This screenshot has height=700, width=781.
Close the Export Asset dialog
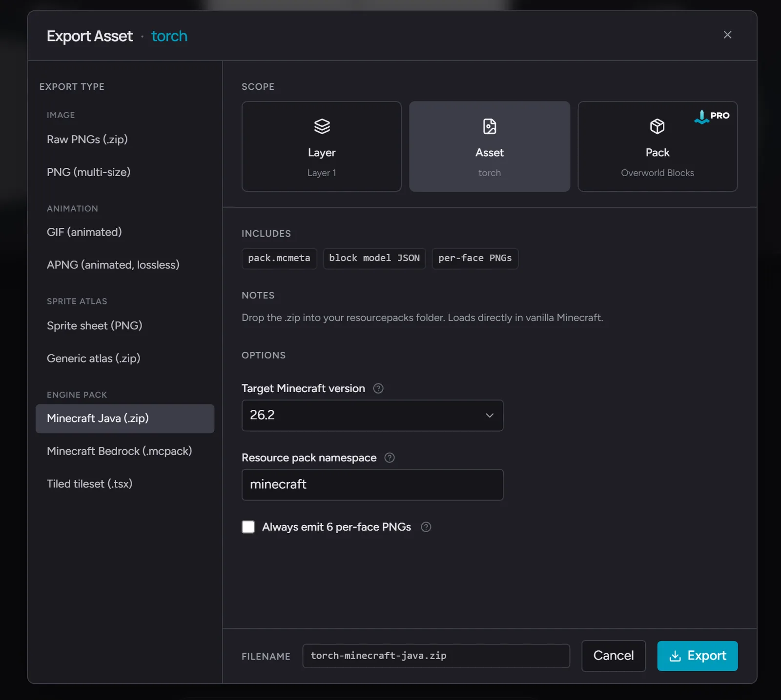(x=727, y=35)
